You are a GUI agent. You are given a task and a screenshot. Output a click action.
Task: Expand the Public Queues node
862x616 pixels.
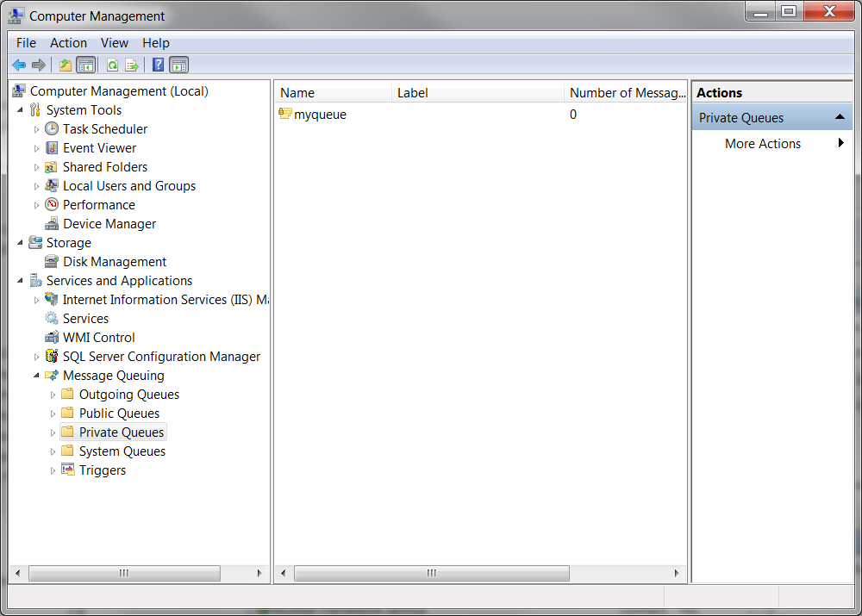[53, 414]
